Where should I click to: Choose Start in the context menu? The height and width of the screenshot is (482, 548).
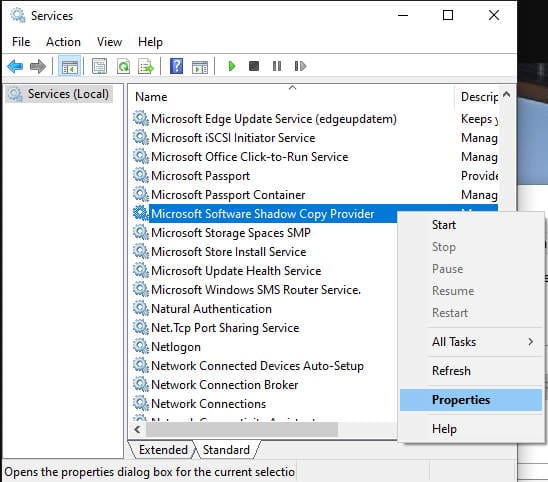click(x=471, y=225)
